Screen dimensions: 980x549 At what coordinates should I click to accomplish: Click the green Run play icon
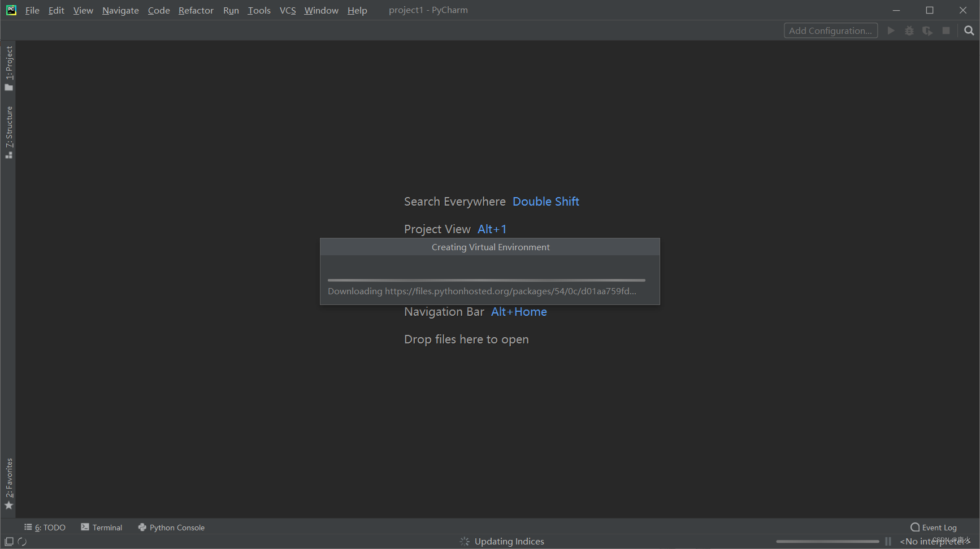(x=891, y=30)
